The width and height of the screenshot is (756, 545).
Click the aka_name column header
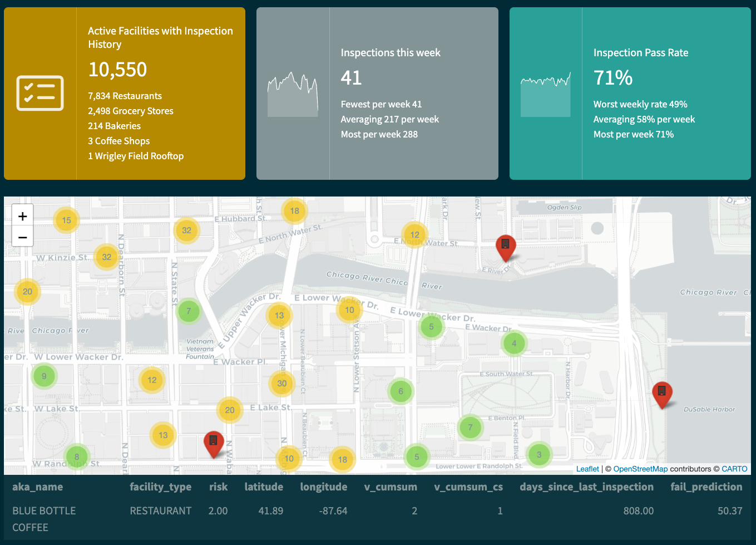coord(38,487)
